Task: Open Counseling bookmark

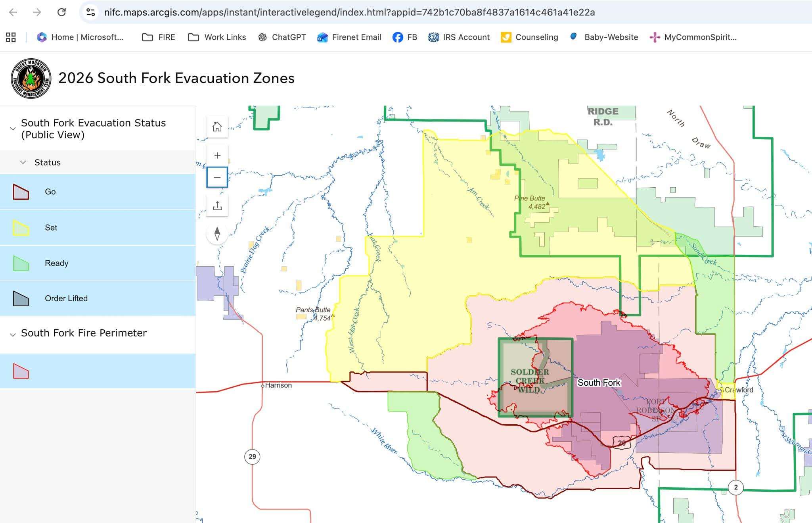Action: 529,37
